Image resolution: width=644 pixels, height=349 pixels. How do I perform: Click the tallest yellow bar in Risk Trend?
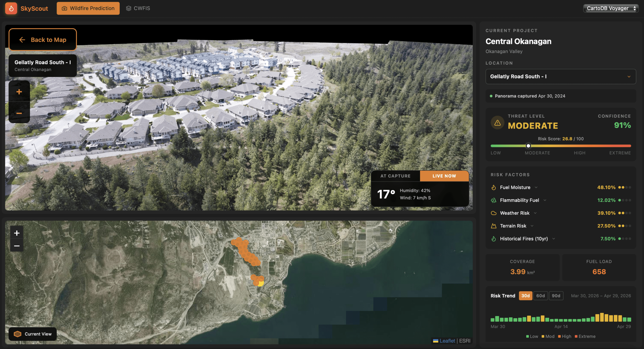(602, 317)
